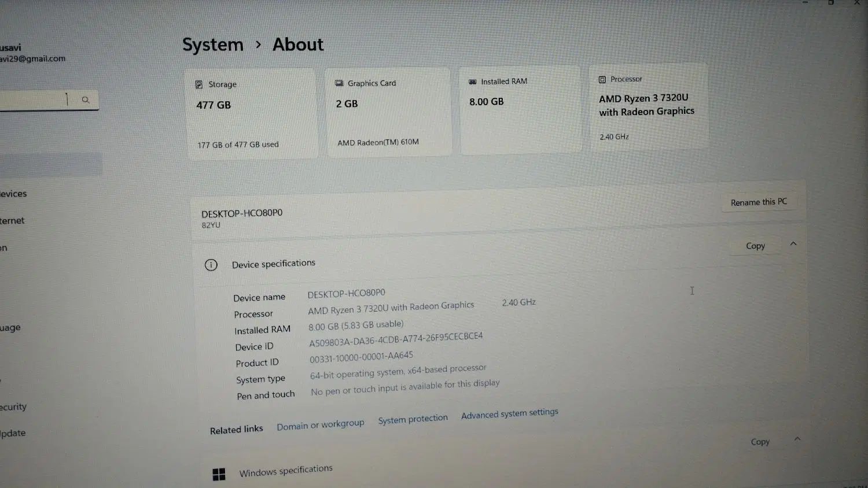This screenshot has height=488, width=868.
Task: Select the Update sidebar menu item
Action: 13,433
